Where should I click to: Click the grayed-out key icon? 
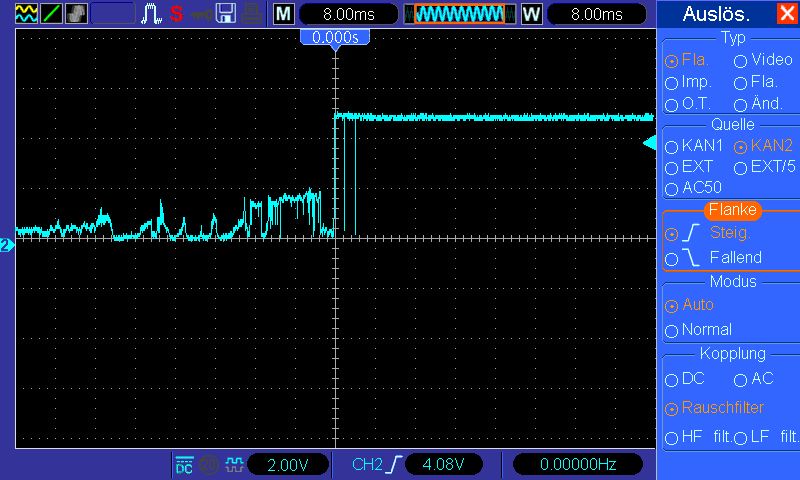coord(201,15)
